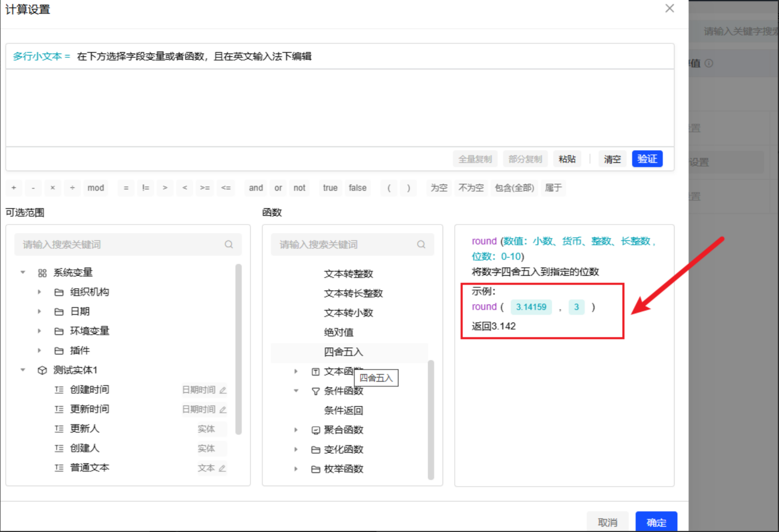Click the 清空 button
779x532 pixels.
point(612,159)
